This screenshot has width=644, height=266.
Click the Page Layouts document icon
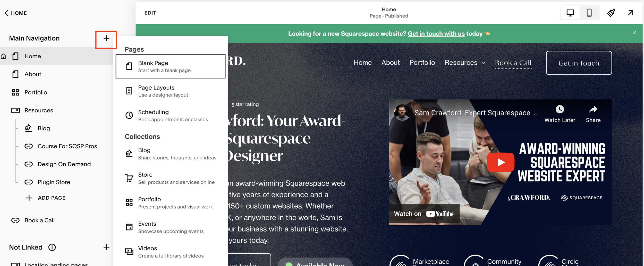[129, 91]
